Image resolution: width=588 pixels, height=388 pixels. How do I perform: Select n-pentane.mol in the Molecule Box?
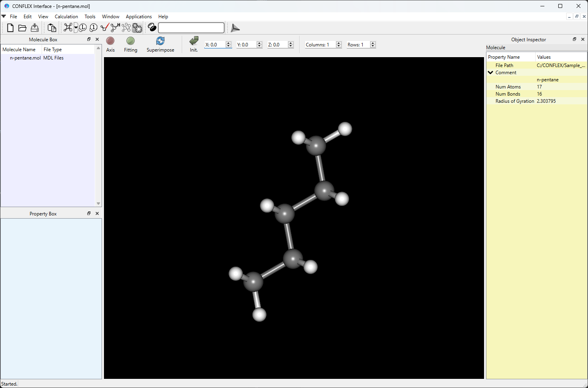(x=25, y=58)
